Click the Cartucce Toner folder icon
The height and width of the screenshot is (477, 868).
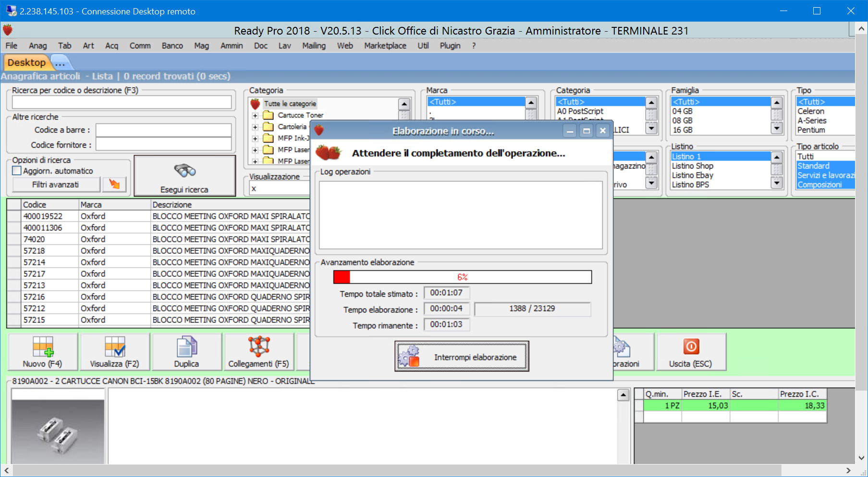(x=268, y=115)
